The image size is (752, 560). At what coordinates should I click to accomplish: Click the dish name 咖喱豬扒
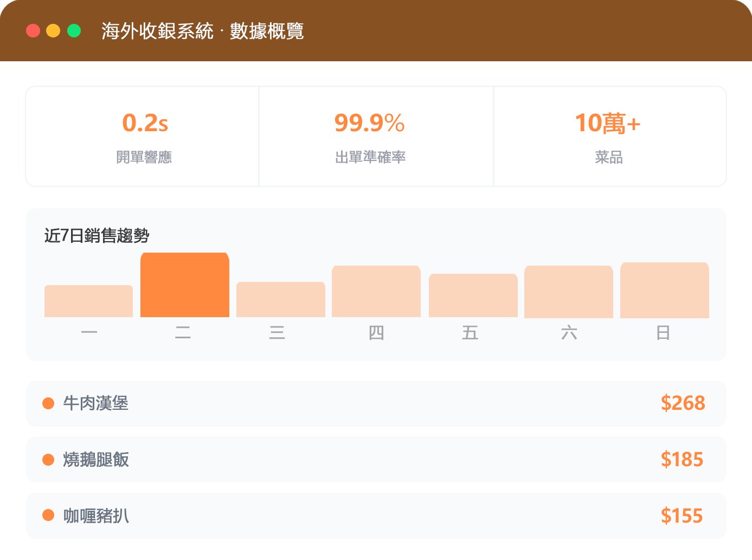(96, 516)
